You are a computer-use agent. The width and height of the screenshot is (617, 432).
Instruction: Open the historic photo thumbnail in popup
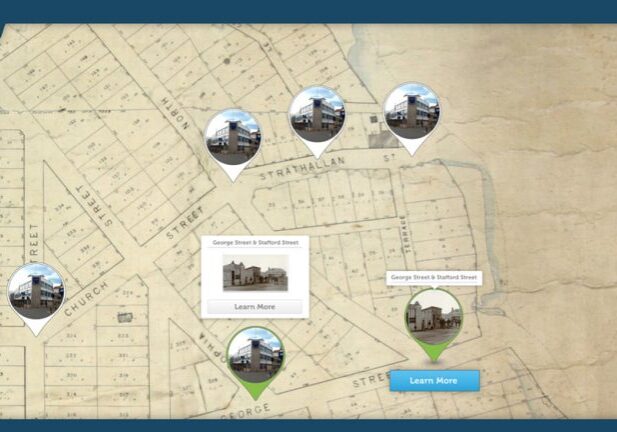tap(255, 273)
